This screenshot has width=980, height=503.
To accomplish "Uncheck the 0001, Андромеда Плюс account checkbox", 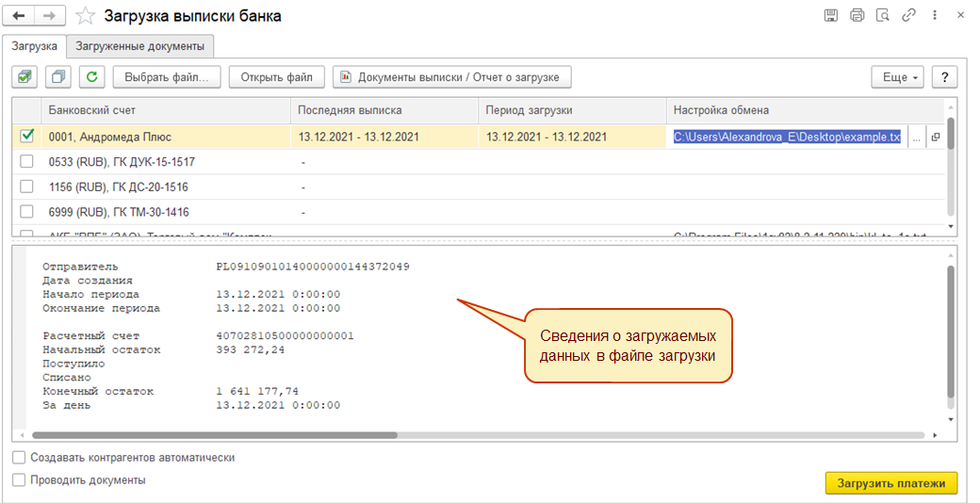I will pos(26,136).
